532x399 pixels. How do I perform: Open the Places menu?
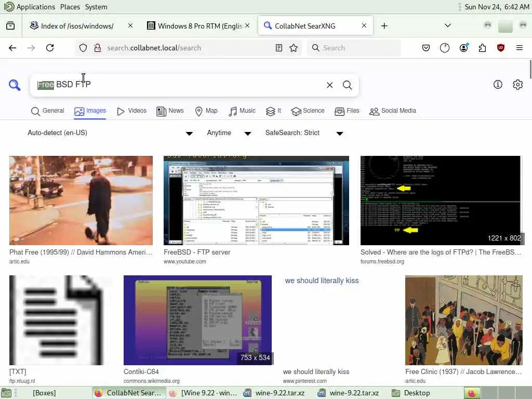coord(70,7)
